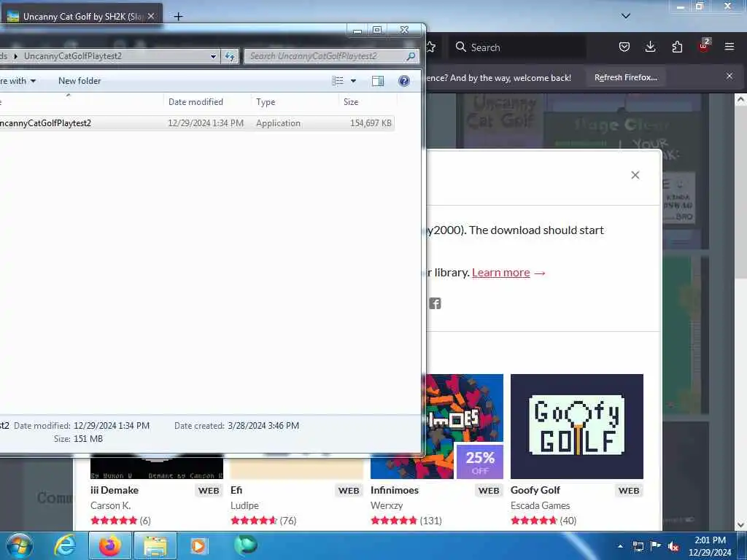Click the Refresh Firefox… button

(625, 77)
